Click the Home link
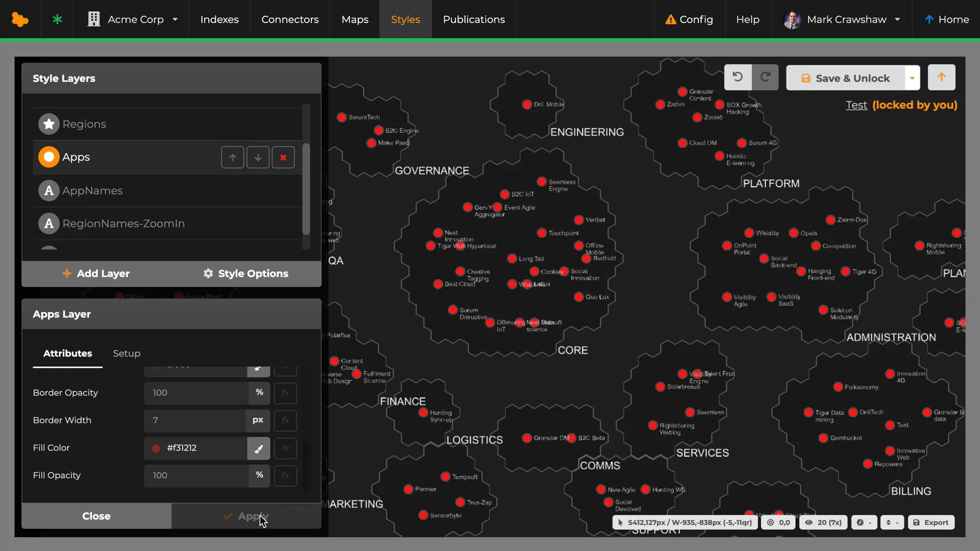Image resolution: width=980 pixels, height=551 pixels. tap(947, 19)
